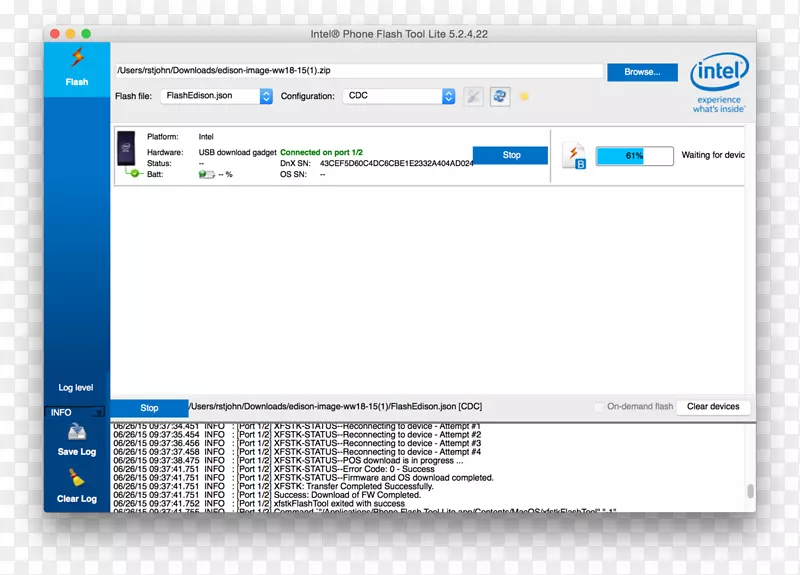Viewport: 800px width, 575px height.
Task: Click log line 'Transfer Completed Successfully.'
Action: [273, 487]
